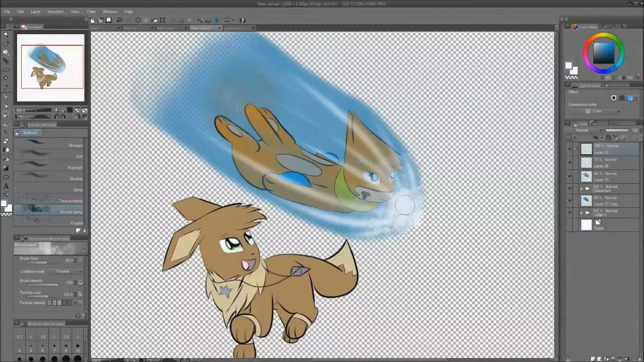Open the Layer menu

pos(36,12)
